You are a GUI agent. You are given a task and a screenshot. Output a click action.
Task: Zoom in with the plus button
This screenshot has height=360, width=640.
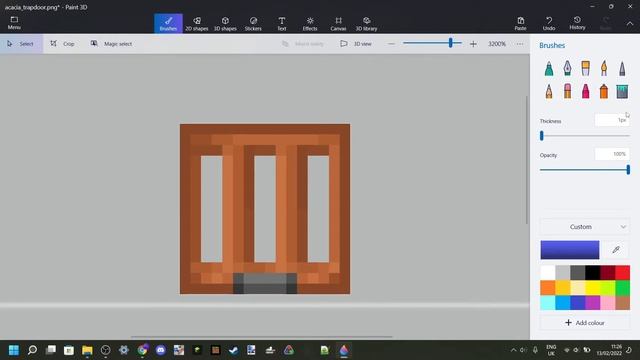473,44
